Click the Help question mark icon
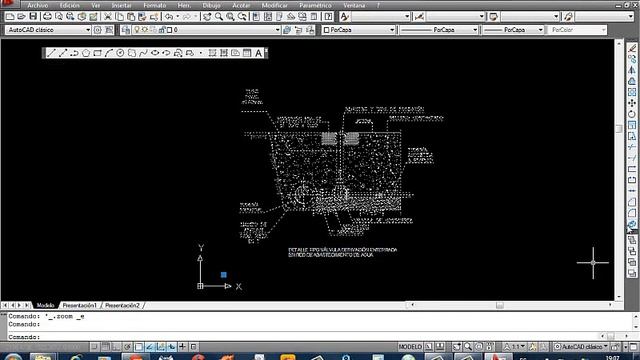640x360 pixels. (x=328, y=17)
